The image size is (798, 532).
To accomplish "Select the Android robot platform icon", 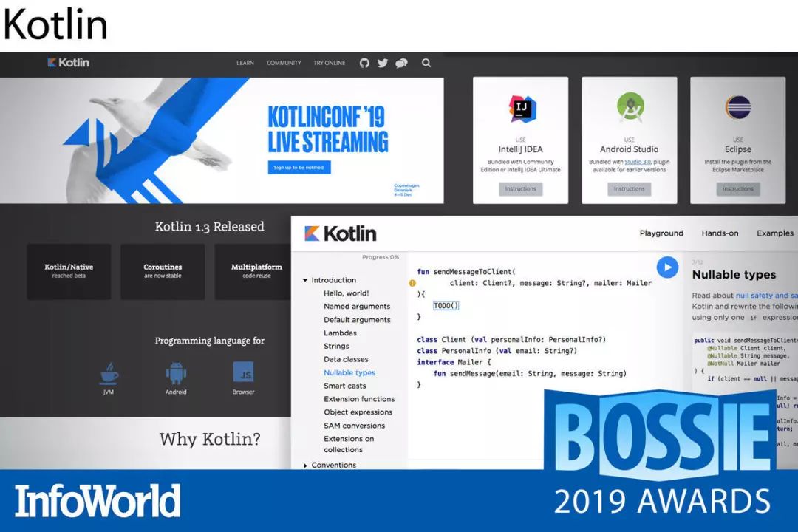I will pos(176,373).
